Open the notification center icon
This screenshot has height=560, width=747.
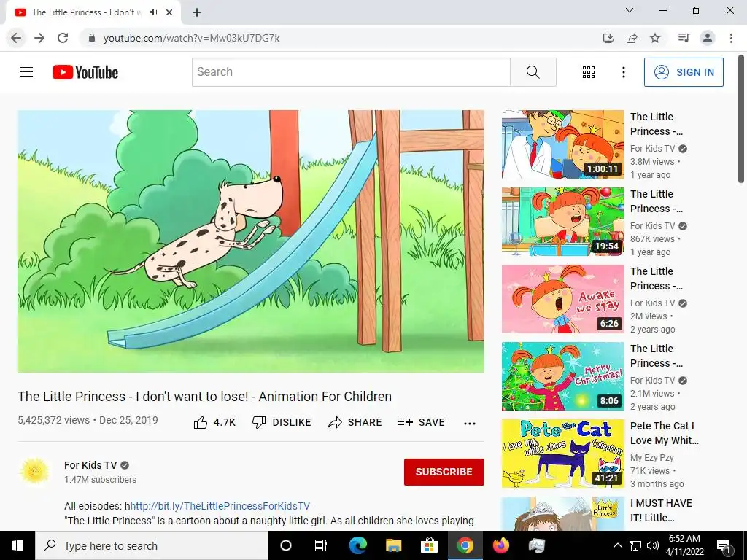tap(723, 545)
